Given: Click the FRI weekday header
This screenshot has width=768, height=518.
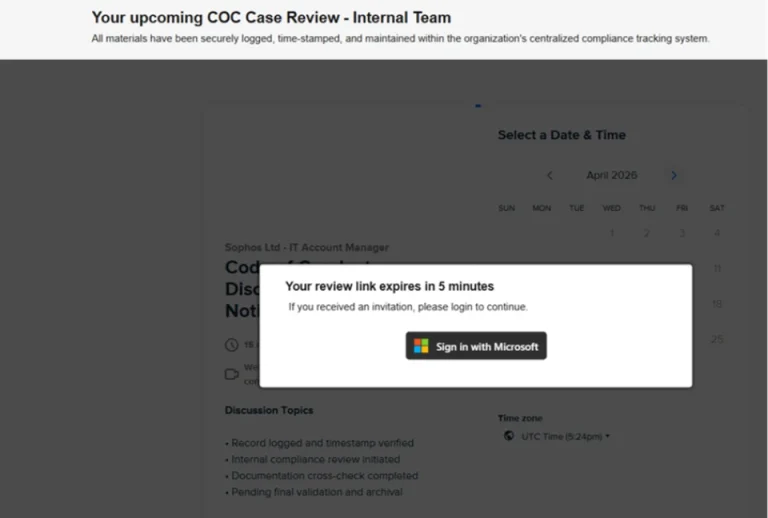Looking at the screenshot, I should click(682, 208).
